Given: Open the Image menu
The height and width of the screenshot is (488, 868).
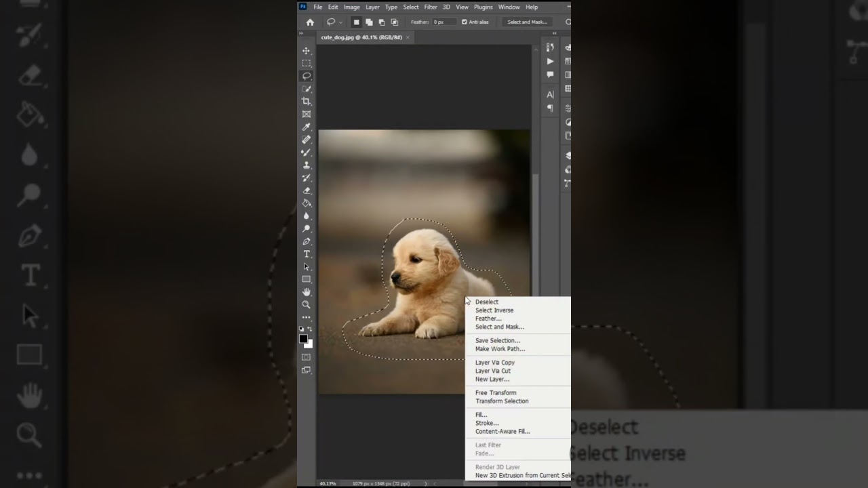Looking at the screenshot, I should pyautogui.click(x=352, y=7).
